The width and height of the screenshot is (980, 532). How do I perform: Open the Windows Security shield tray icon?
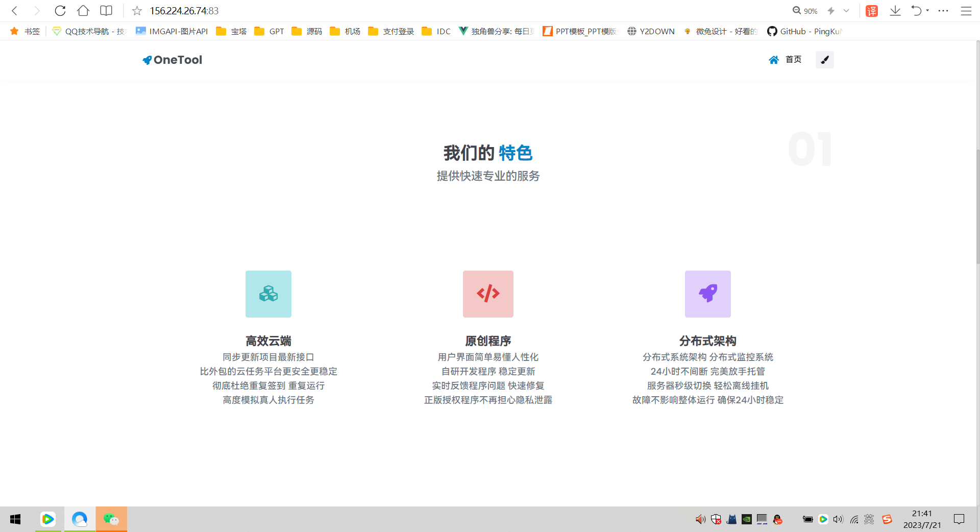click(716, 519)
